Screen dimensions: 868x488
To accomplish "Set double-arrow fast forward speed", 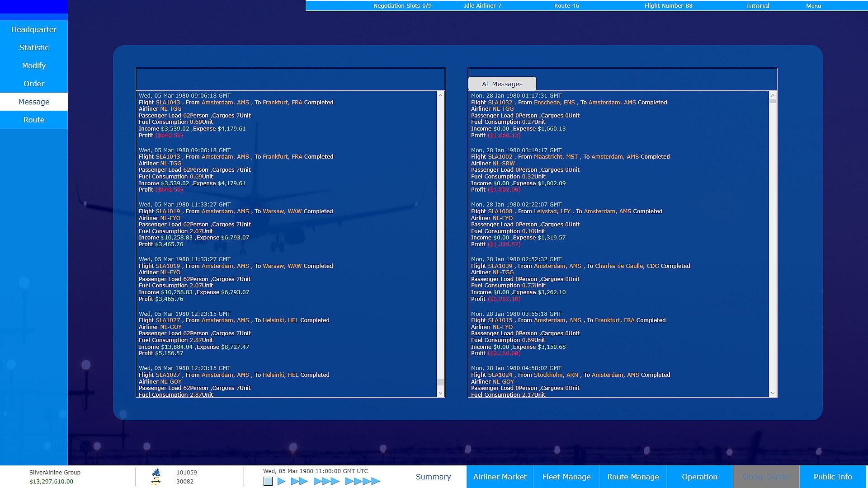I will click(x=299, y=481).
